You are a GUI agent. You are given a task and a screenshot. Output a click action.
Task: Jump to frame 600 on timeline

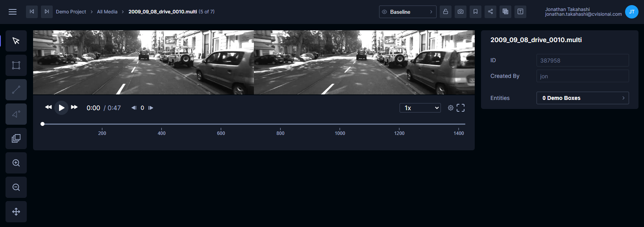click(221, 133)
